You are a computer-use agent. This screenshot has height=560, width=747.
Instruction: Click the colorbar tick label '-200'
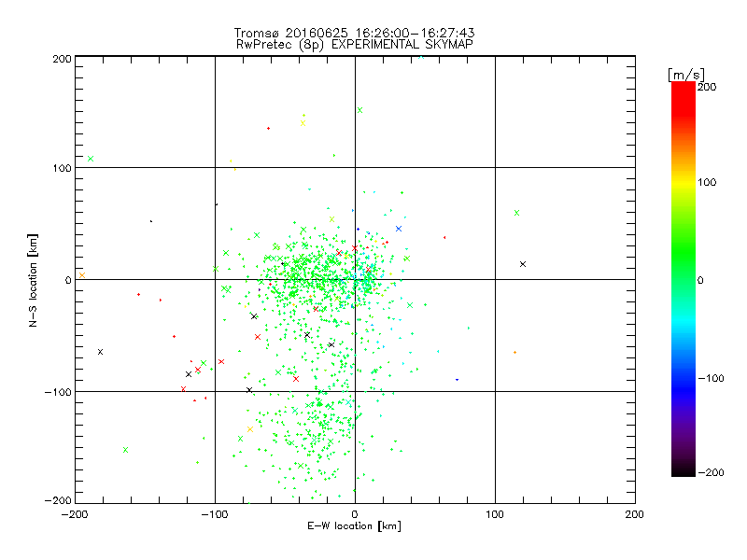pyautogui.click(x=711, y=472)
